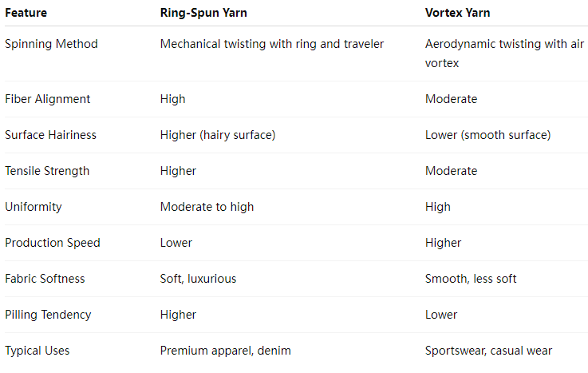Click the Production Speed row label
The height and width of the screenshot is (373, 588).
(53, 243)
